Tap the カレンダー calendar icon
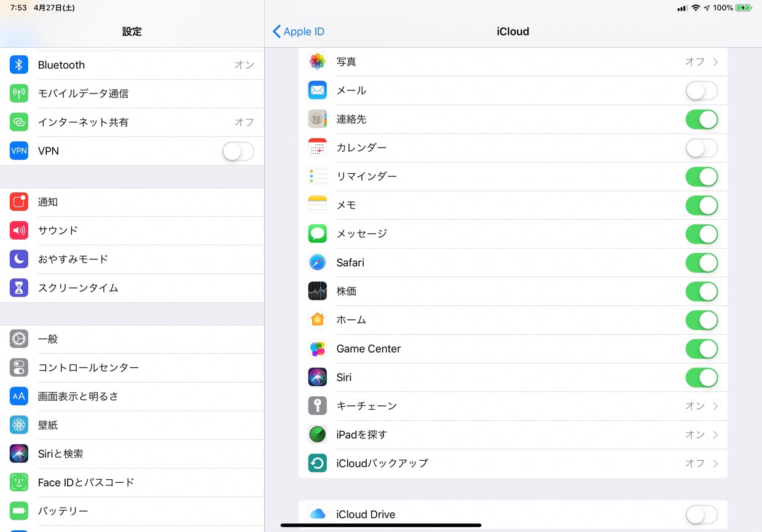 coord(318,147)
